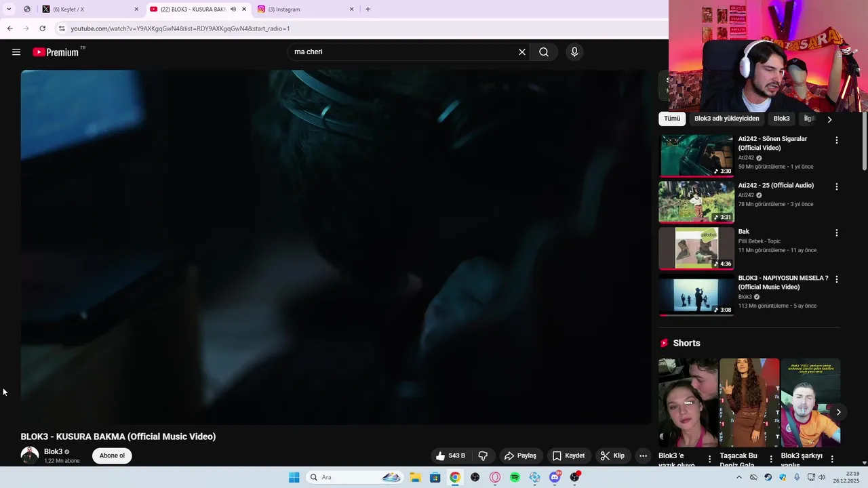The image size is (868, 488).
Task: Open the Blok3 channel name link
Action: coord(53,451)
